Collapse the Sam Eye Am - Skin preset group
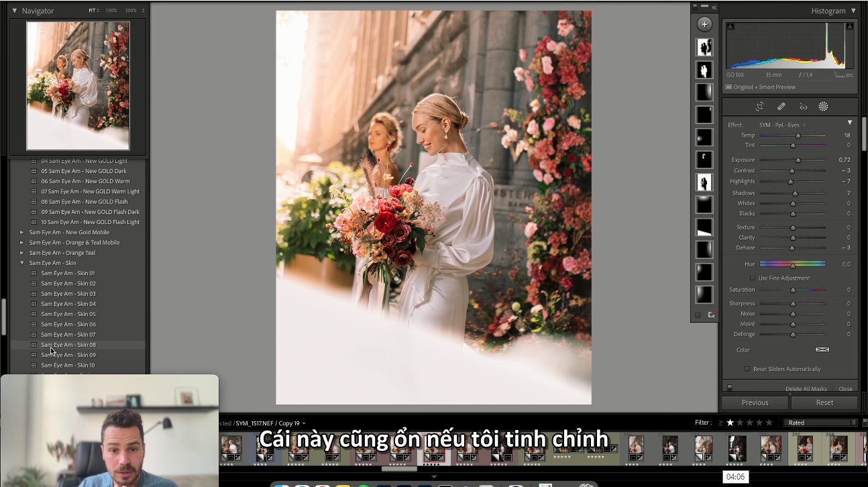Image resolution: width=868 pixels, height=487 pixels. tap(22, 263)
